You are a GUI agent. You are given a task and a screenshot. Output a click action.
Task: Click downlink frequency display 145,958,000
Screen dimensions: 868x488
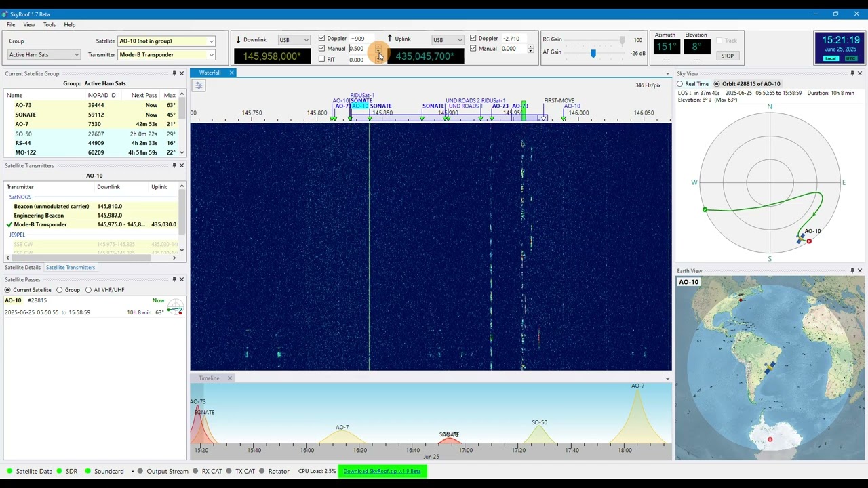[272, 56]
